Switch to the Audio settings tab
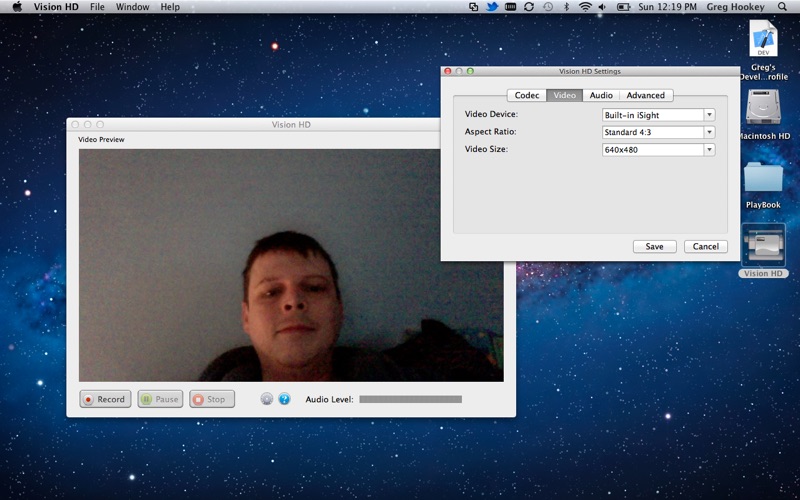 (x=601, y=95)
